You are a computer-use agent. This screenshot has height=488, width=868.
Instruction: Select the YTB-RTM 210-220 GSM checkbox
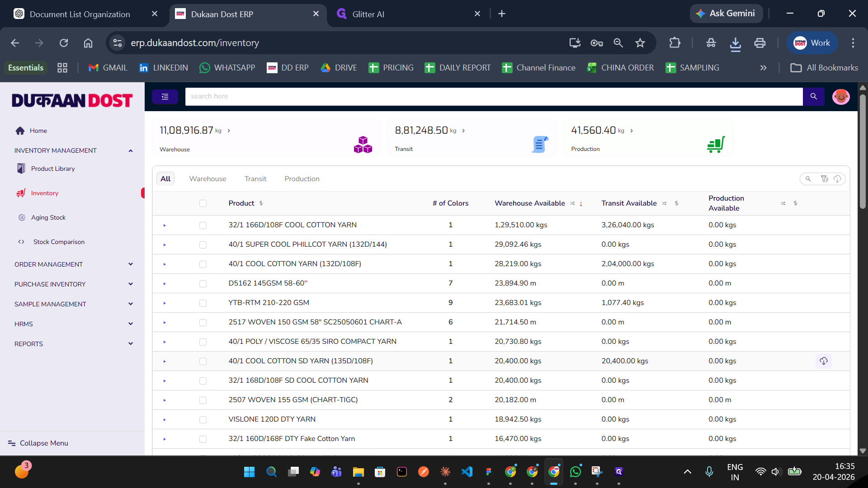click(x=203, y=303)
